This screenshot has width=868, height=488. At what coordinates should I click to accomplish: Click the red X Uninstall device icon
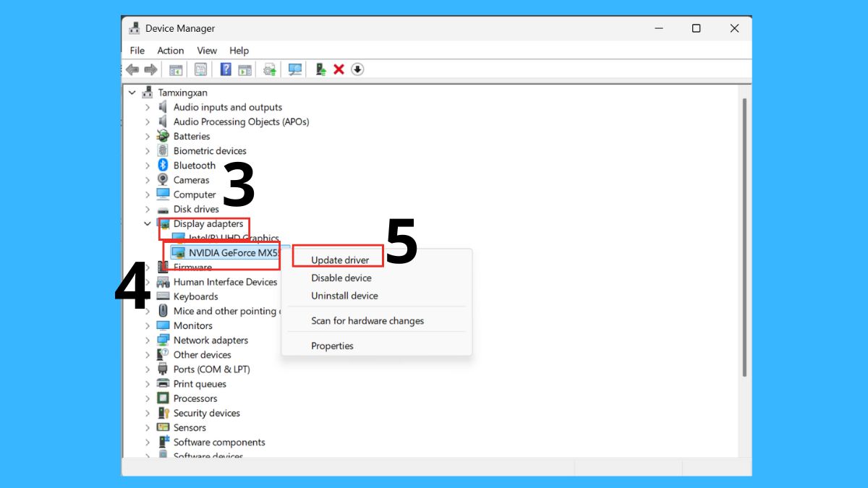(340, 69)
